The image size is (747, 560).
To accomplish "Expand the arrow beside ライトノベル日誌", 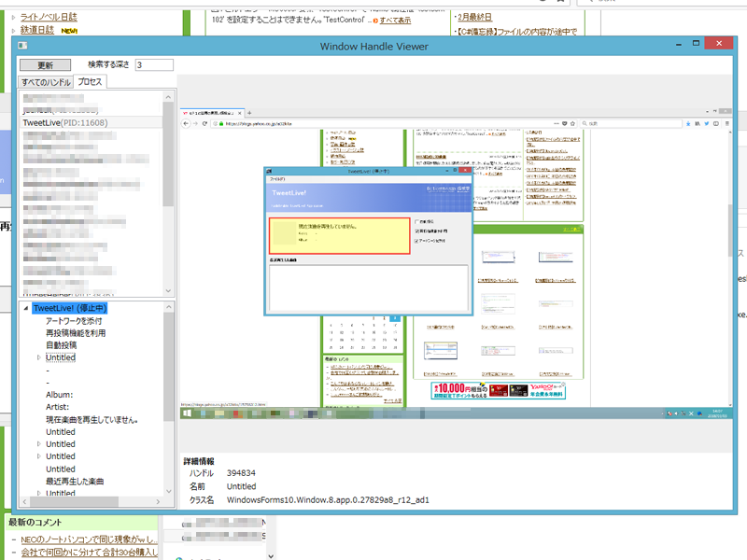I will (x=14, y=17).
